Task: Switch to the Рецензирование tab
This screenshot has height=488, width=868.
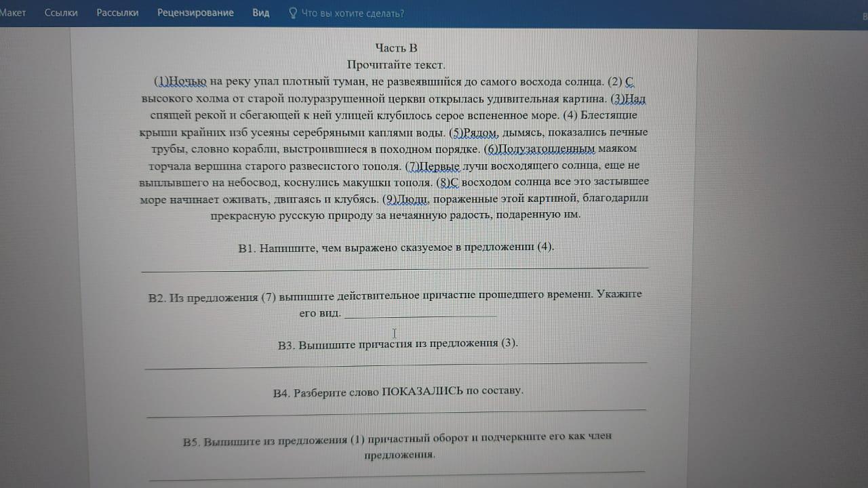Action: tap(195, 13)
